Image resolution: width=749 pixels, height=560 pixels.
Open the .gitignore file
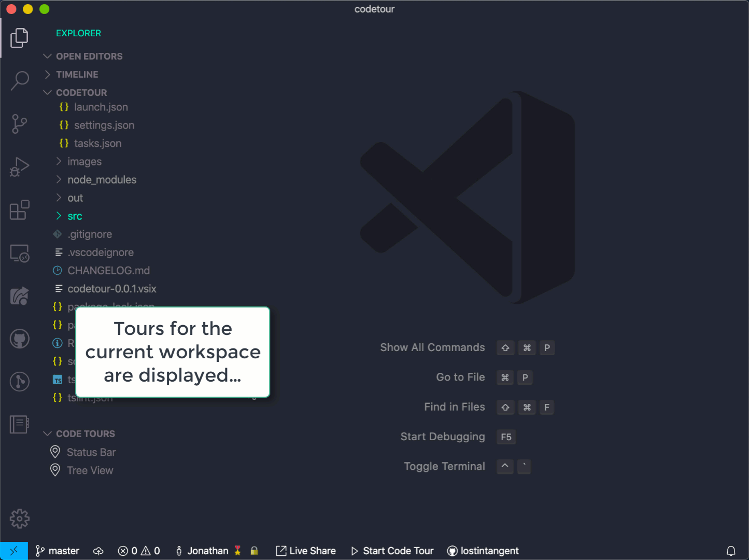pos(90,234)
